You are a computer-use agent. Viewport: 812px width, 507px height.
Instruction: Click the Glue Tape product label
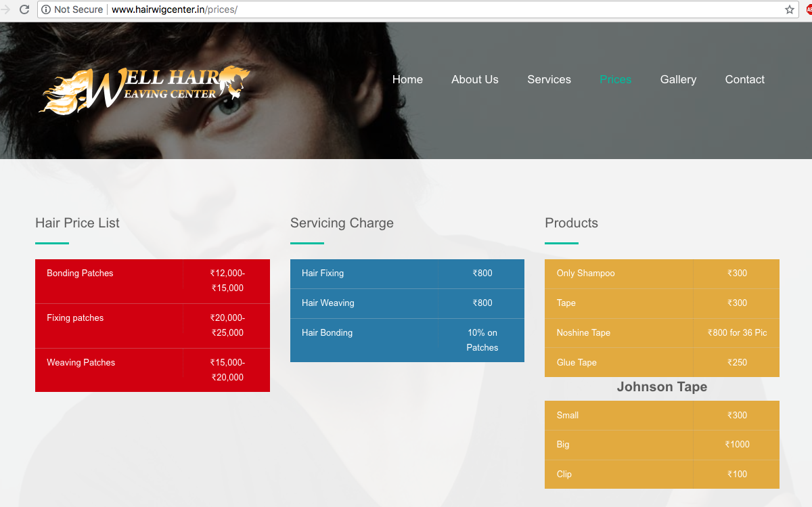(577, 363)
